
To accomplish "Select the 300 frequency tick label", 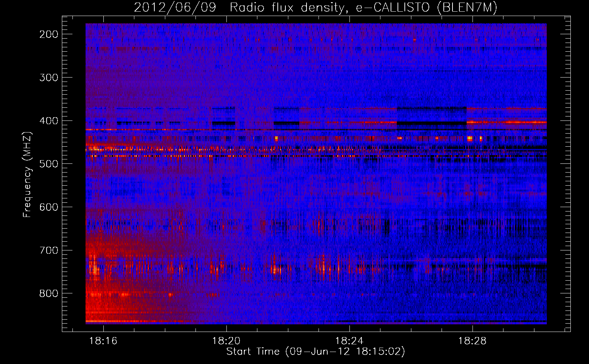I will tap(49, 78).
